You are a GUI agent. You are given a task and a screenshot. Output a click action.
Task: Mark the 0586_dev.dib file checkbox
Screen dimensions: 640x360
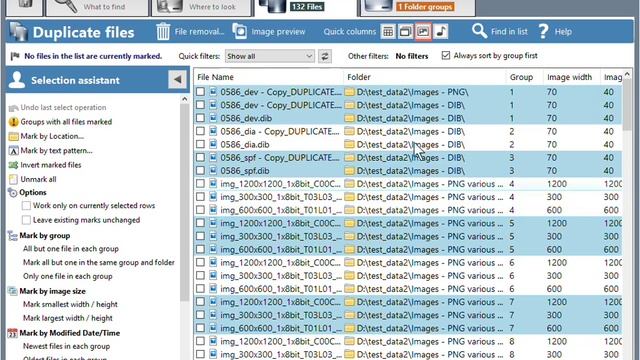click(x=200, y=118)
